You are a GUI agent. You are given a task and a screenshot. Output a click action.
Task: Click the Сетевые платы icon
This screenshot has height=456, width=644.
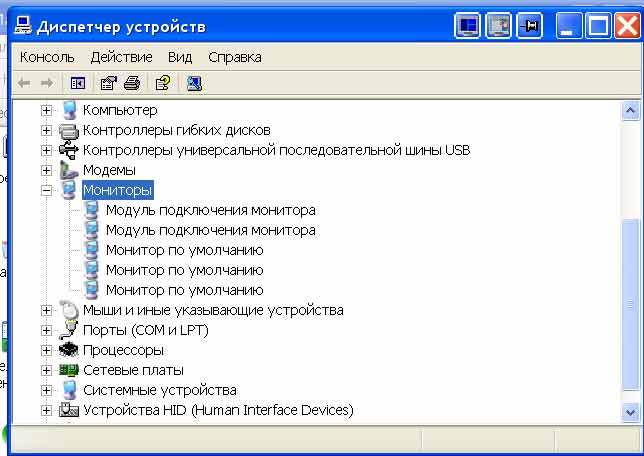[68, 370]
